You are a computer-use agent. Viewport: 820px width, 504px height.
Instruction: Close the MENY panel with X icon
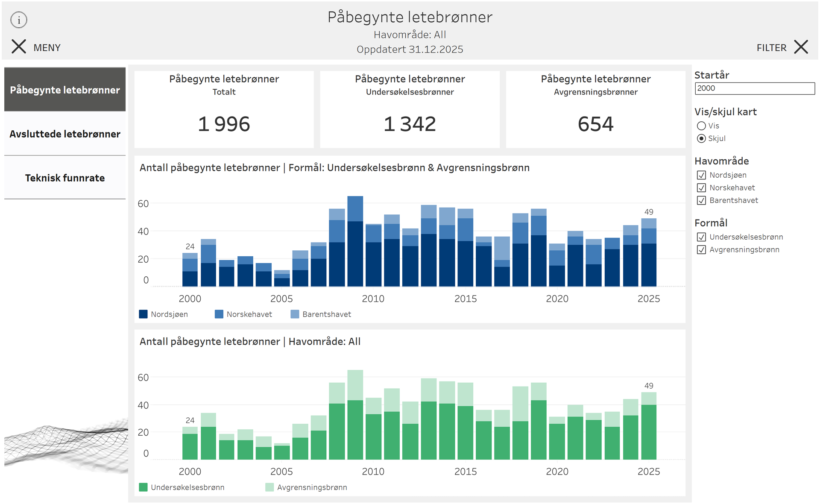(19, 47)
